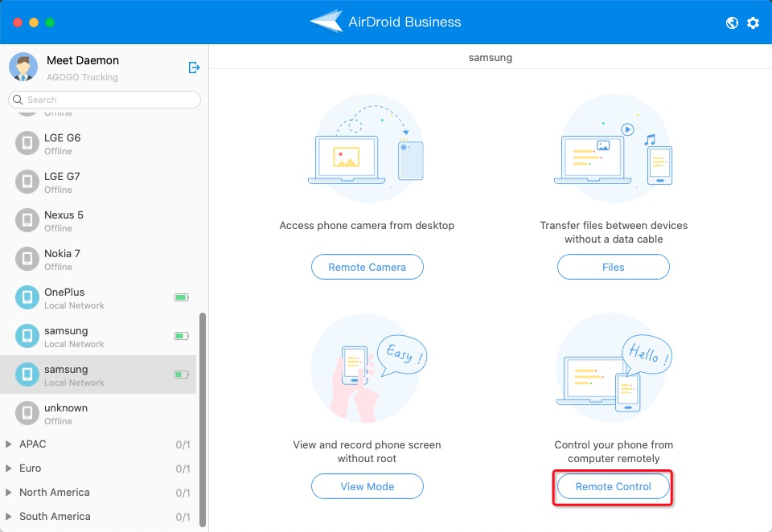
Task: Open Remote Camera
Action: 368,267
